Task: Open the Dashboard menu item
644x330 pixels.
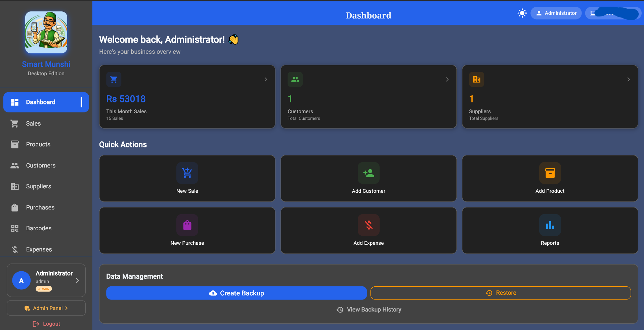Action: tap(46, 102)
